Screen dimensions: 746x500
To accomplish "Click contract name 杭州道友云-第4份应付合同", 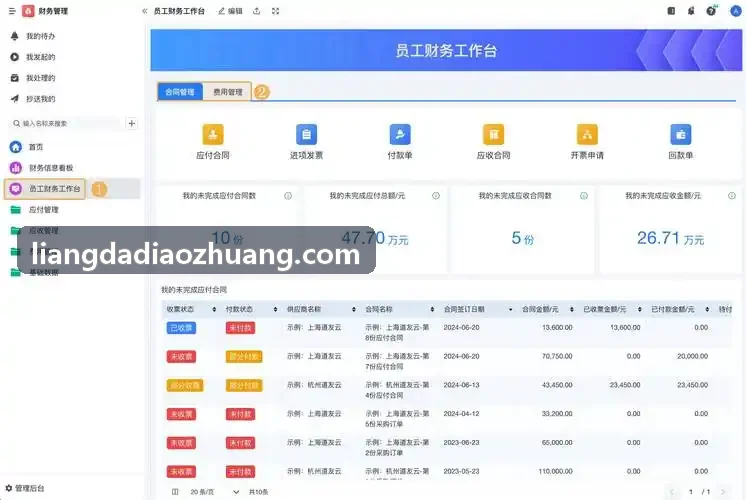I will 397,390.
